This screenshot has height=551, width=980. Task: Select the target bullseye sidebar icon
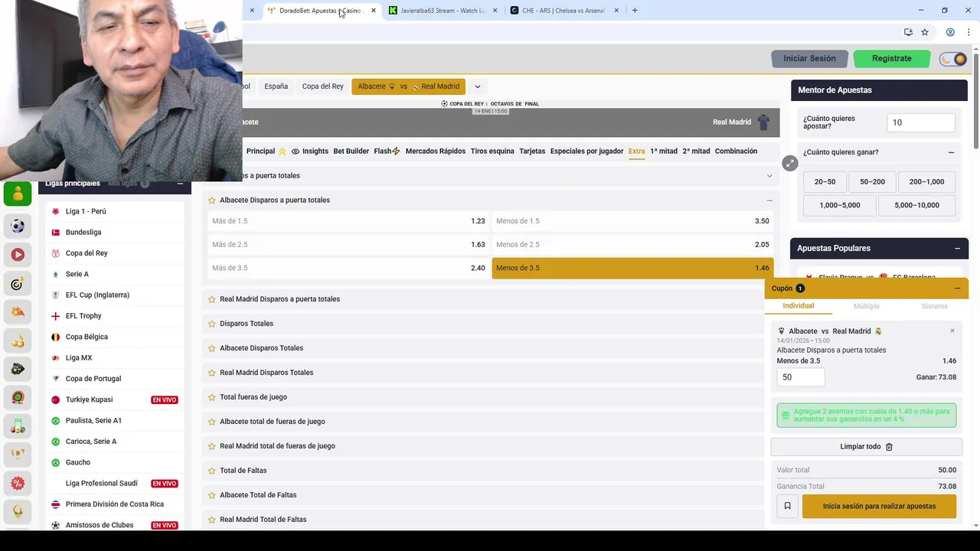coord(18,284)
